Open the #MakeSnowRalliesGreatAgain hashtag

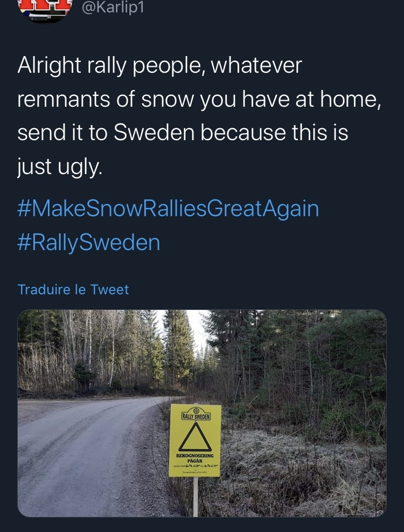(168, 208)
